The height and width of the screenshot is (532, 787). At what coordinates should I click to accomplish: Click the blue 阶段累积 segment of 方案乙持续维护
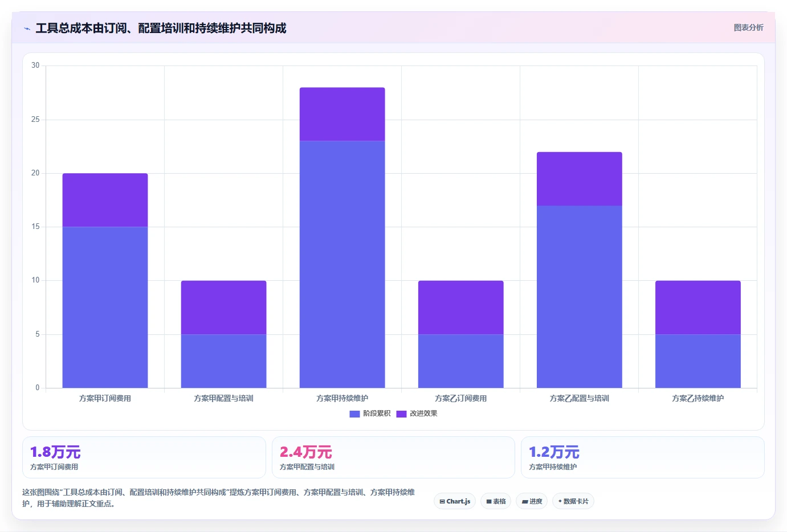pos(698,361)
